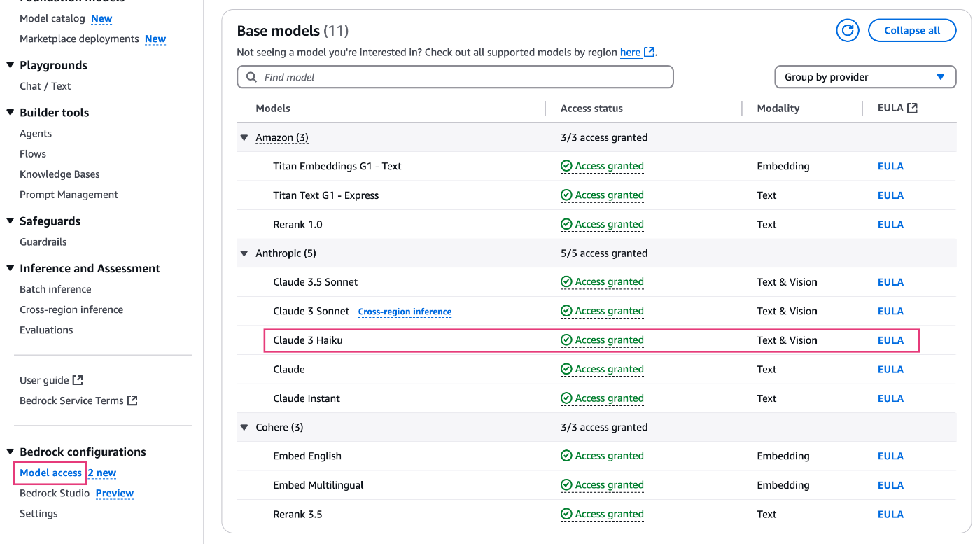Click the Access status column header
Image resolution: width=980 pixels, height=544 pixels.
tap(591, 108)
